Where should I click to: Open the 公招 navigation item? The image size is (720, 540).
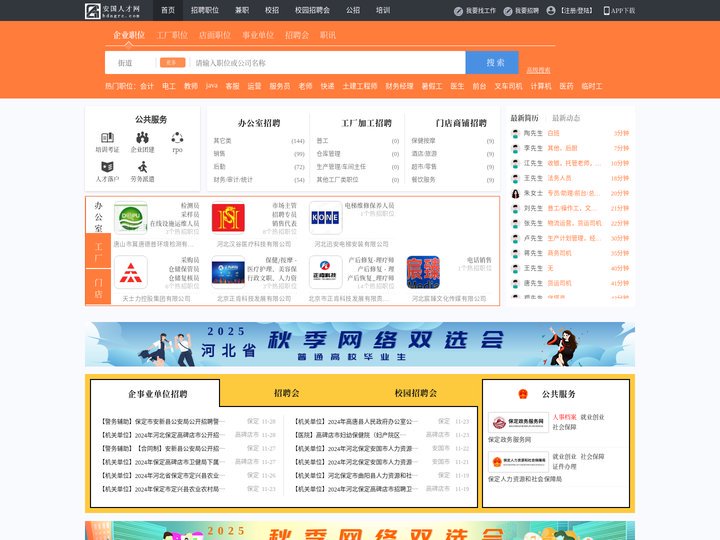click(353, 10)
